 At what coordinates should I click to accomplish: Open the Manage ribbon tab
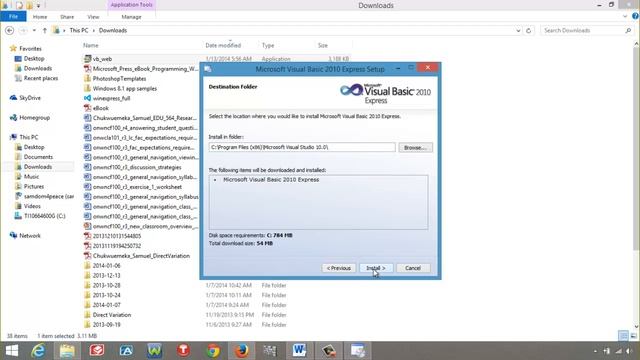tap(131, 17)
